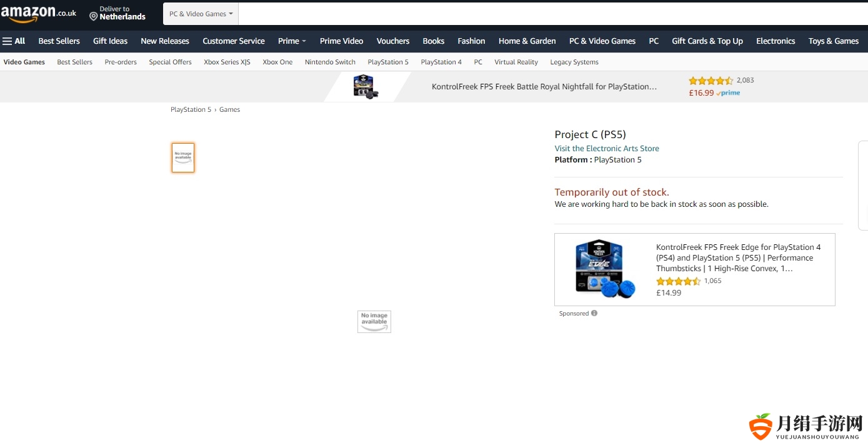868x443 pixels.
Task: Expand the PC & Video Games search category dropdown
Action: [x=201, y=14]
